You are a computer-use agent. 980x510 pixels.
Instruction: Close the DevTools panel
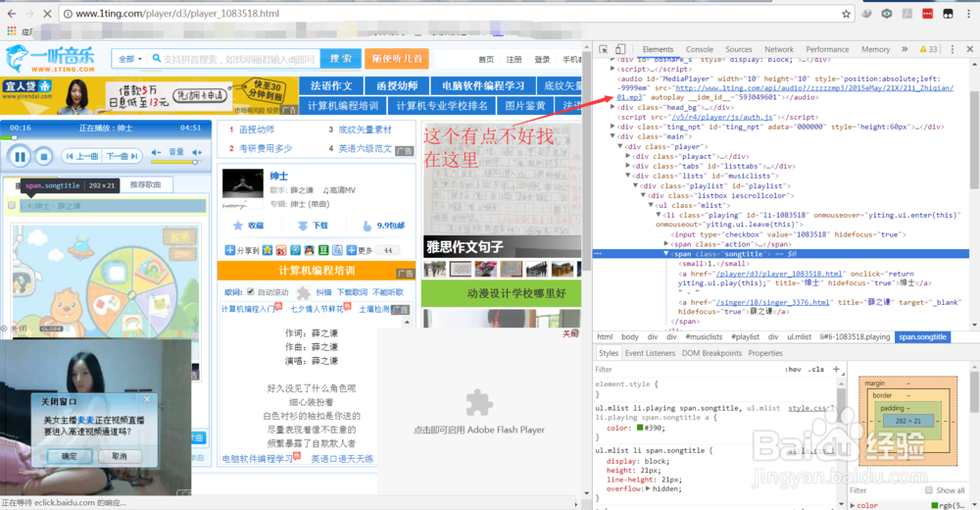tap(970, 49)
